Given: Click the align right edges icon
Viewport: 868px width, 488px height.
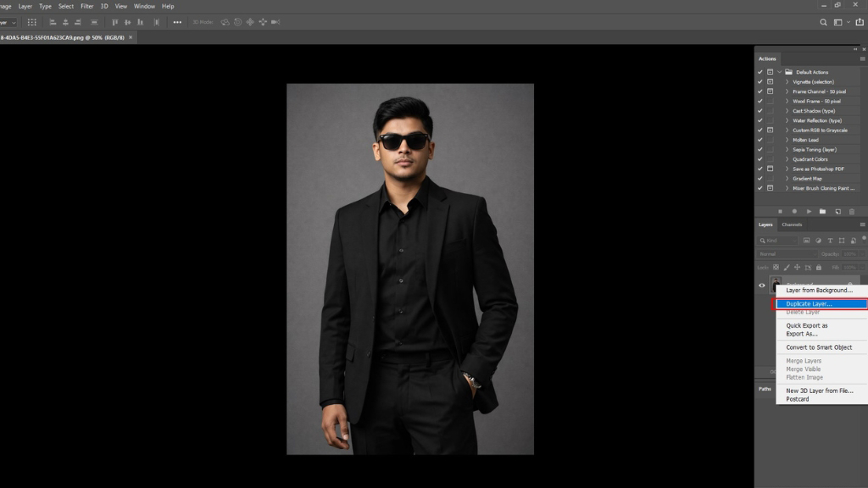Looking at the screenshot, I should (78, 22).
